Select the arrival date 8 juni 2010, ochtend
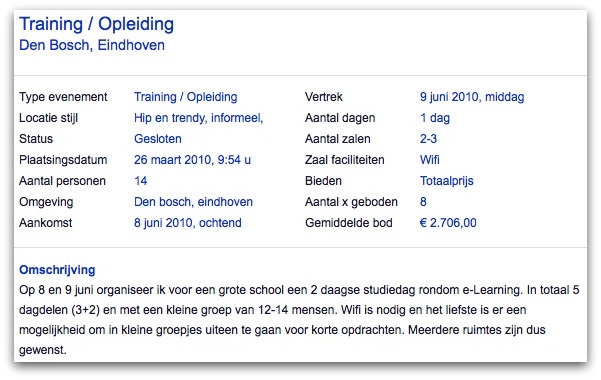Viewport: 601px width, 380px height. tap(188, 223)
